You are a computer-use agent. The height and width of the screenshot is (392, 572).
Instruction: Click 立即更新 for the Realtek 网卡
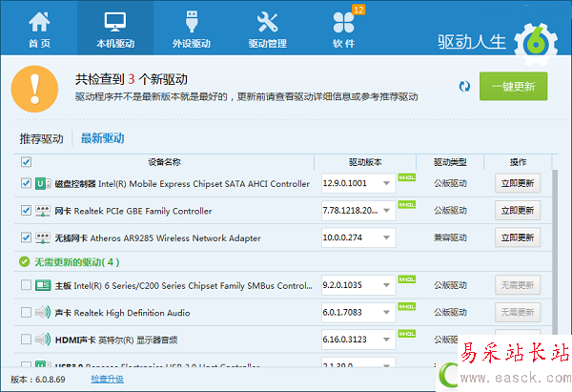click(x=518, y=211)
